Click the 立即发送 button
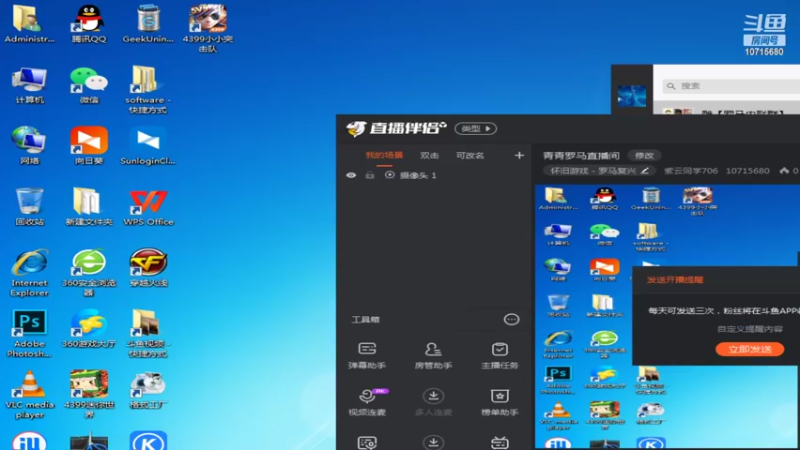This screenshot has width=800, height=450. (x=749, y=349)
